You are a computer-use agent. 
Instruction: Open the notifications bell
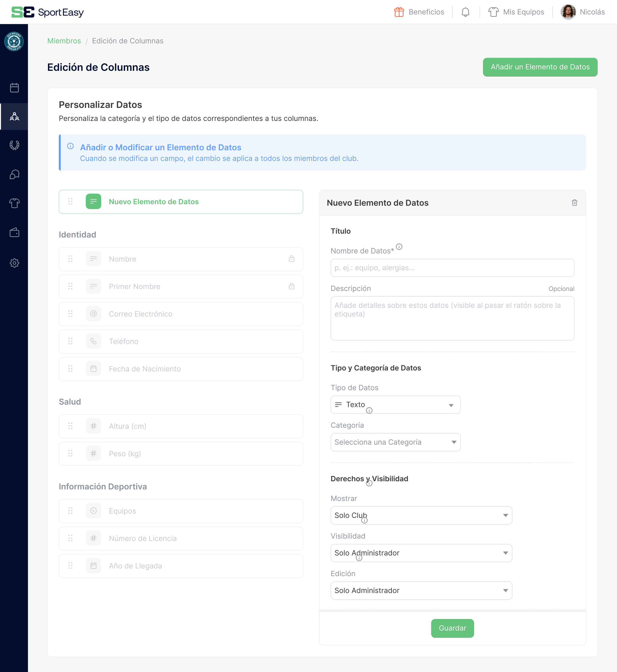(x=465, y=12)
